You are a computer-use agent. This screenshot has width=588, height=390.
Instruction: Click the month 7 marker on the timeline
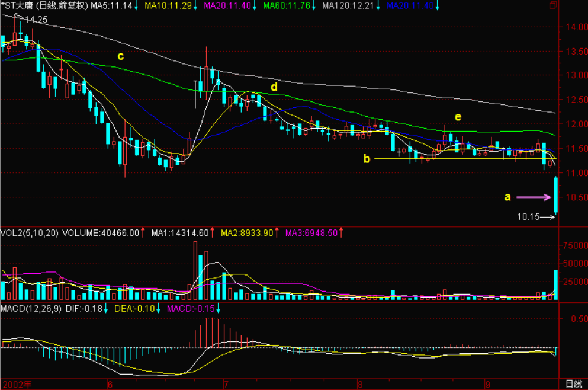tap(224, 384)
